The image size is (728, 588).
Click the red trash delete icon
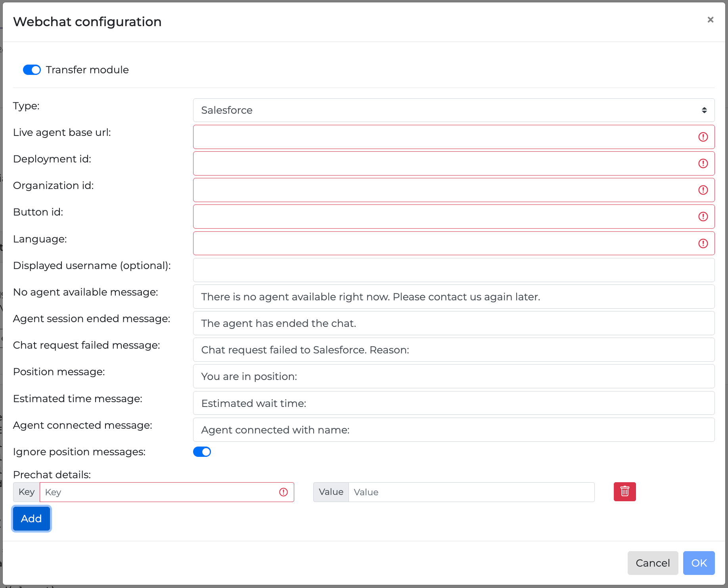pos(625,492)
